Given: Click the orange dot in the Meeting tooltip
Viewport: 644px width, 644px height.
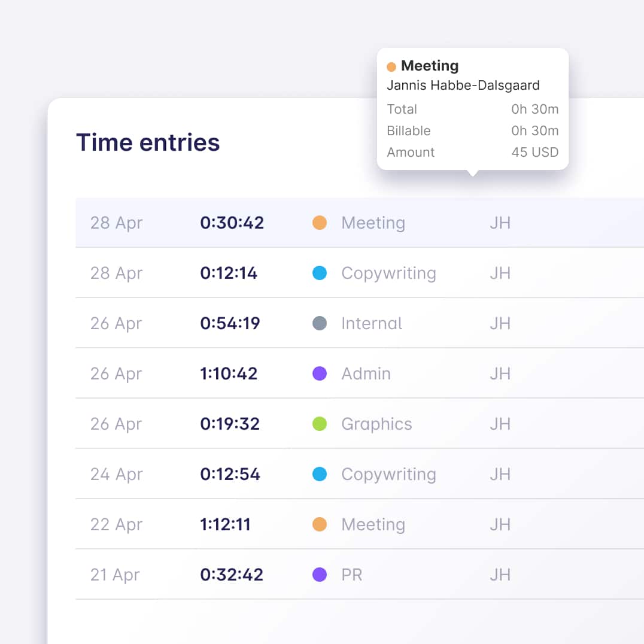Looking at the screenshot, I should pos(391,66).
